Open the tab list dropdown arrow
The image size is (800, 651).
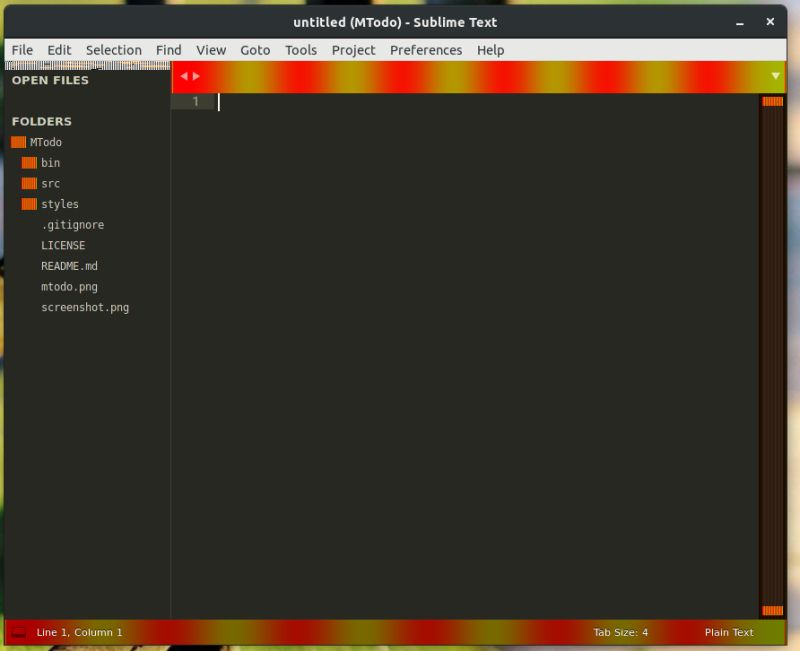[774, 75]
